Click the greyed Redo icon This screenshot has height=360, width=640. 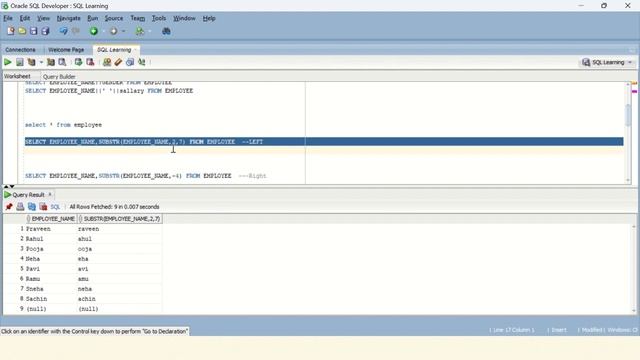[x=76, y=31]
